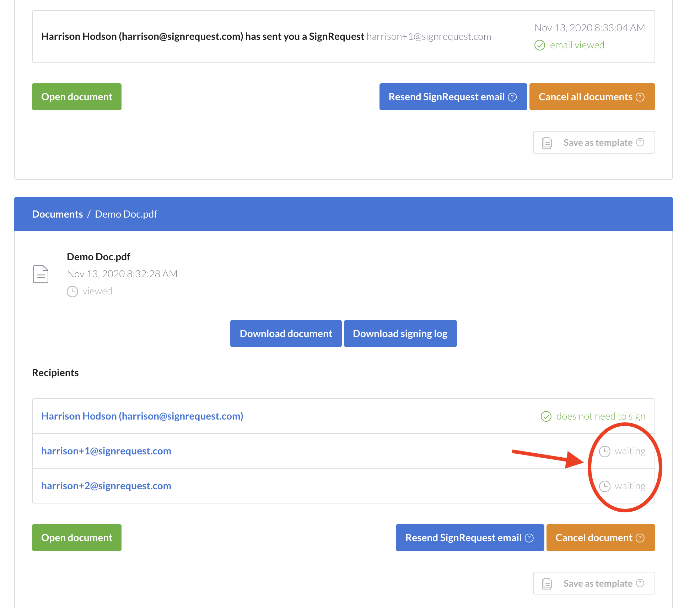700x608 pixels.
Task: Click the document file icon for Demo Doc.pdf
Action: (41, 273)
